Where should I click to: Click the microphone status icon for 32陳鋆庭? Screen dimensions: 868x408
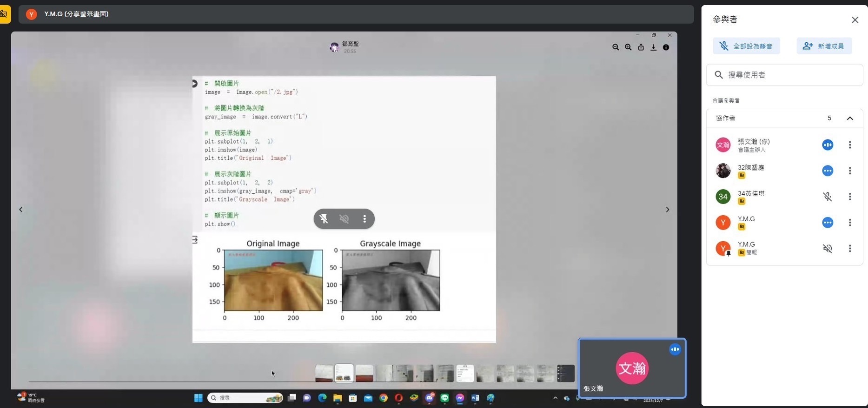click(828, 171)
